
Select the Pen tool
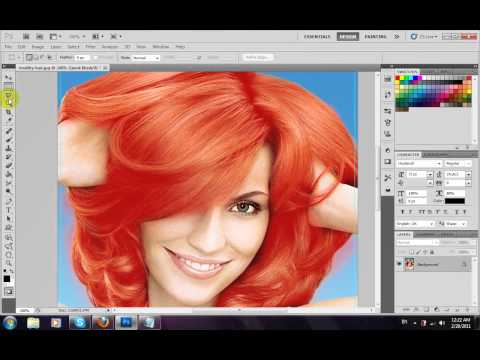click(x=8, y=201)
